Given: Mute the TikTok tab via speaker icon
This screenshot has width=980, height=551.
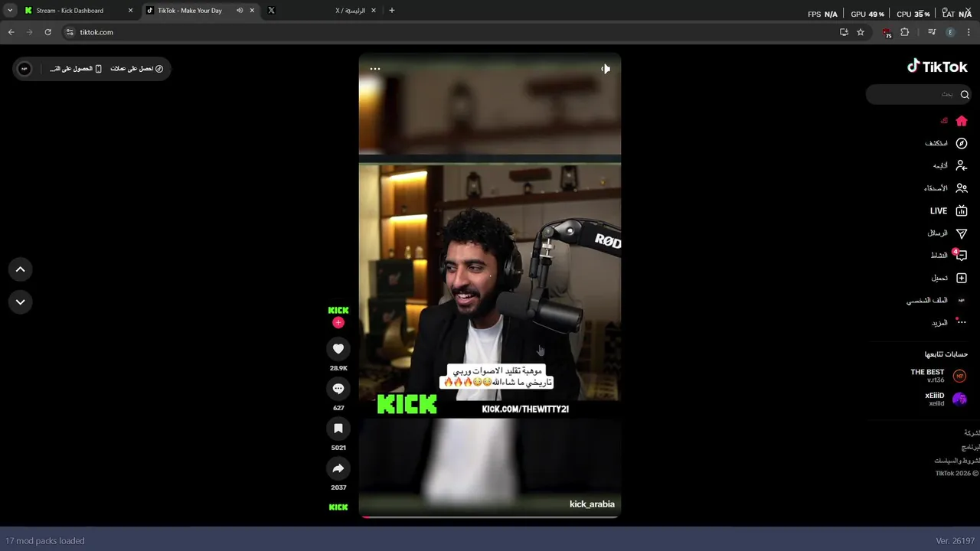Looking at the screenshot, I should (240, 11).
